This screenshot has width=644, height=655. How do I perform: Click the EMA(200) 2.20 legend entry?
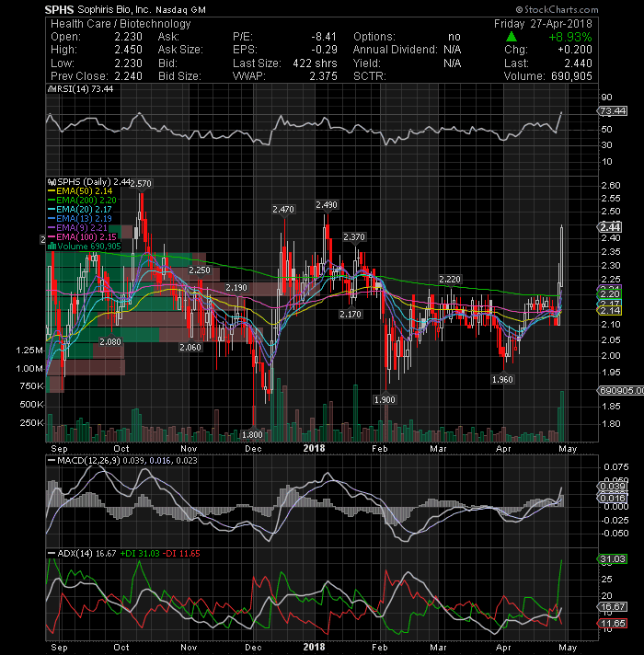[82, 201]
